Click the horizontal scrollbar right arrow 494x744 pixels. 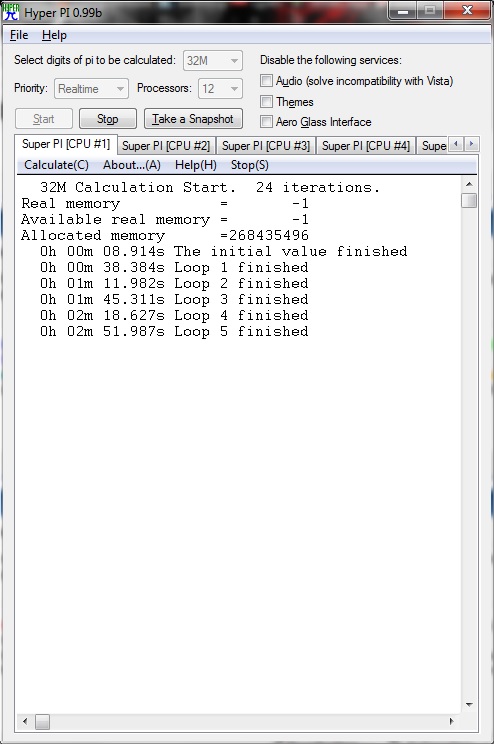451,722
